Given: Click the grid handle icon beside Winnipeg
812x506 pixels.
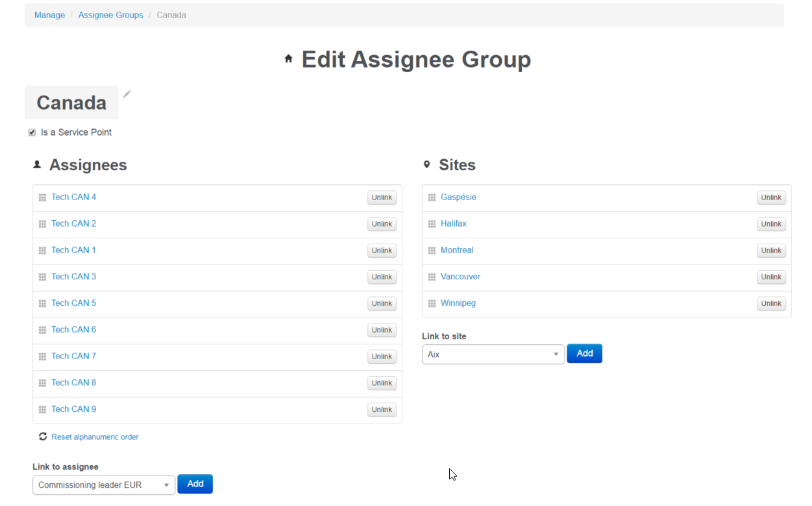Looking at the screenshot, I should click(x=432, y=303).
